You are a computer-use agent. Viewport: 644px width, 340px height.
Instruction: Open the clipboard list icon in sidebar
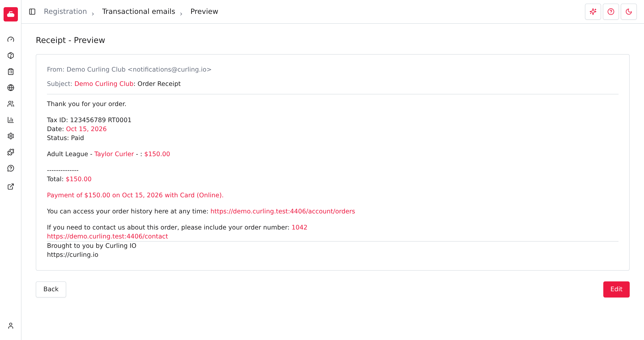tap(11, 72)
